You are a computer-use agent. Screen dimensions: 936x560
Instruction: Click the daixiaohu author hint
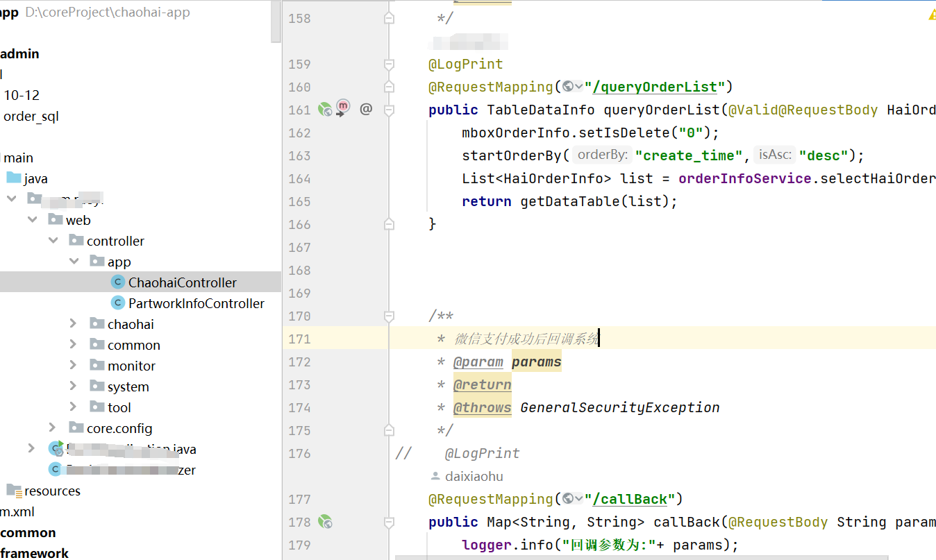point(474,477)
